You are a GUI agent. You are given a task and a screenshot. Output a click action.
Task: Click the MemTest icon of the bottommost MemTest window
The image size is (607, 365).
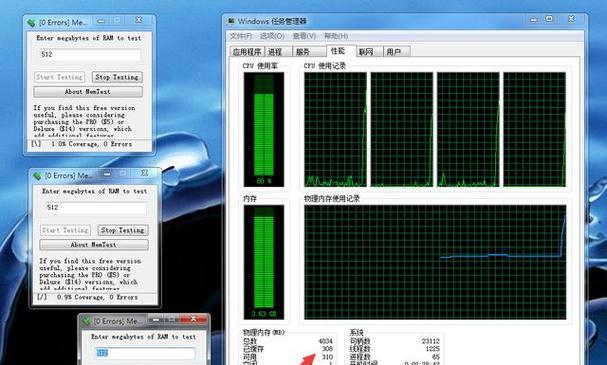tap(86, 321)
